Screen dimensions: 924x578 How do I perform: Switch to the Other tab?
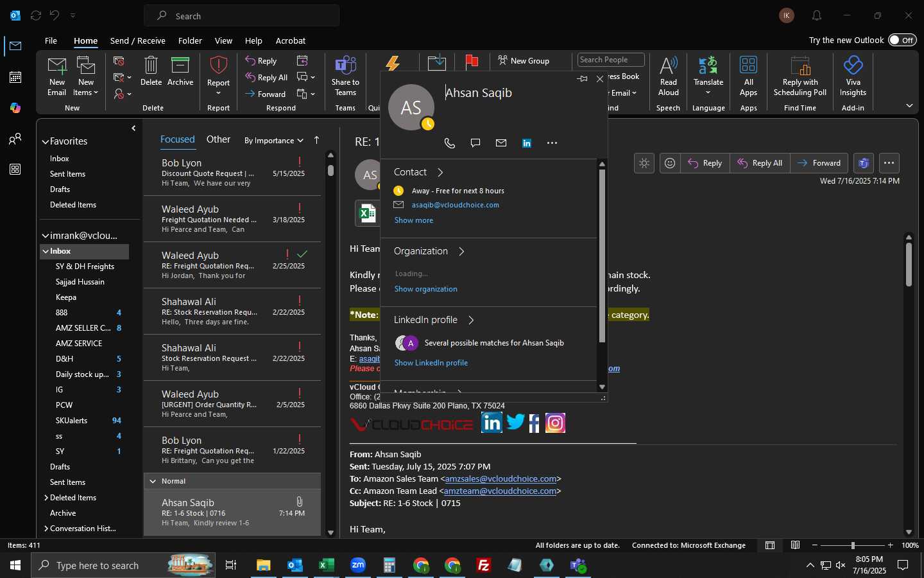point(218,139)
